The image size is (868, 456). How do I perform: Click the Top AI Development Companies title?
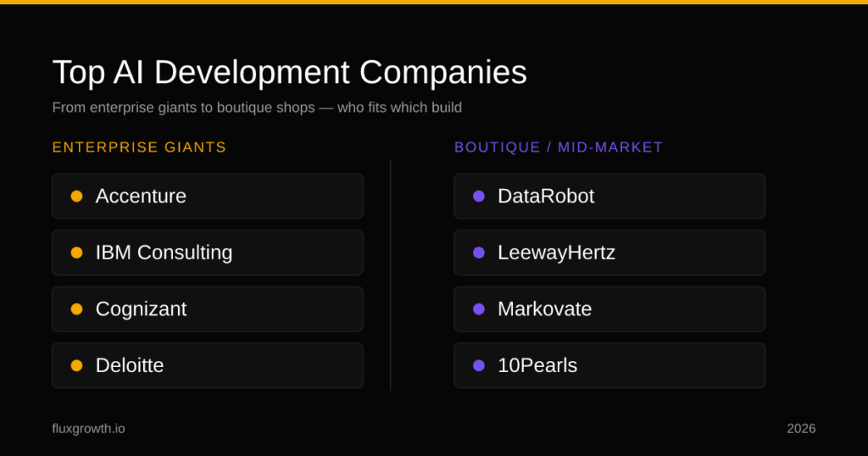coord(290,73)
